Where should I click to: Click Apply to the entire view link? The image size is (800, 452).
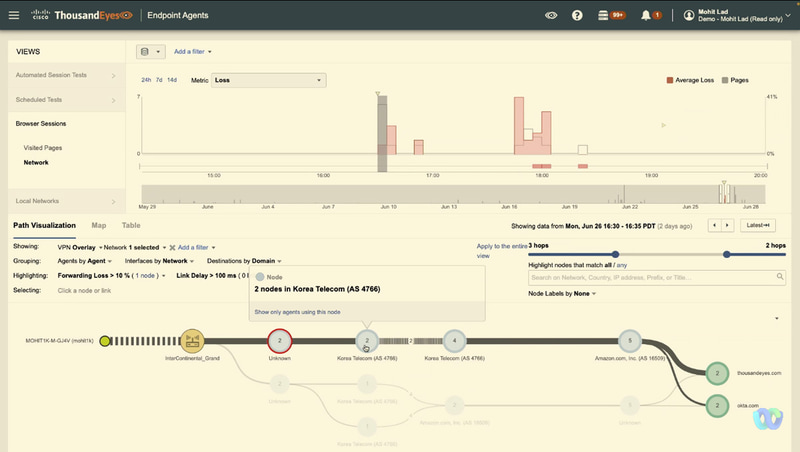coord(502,250)
